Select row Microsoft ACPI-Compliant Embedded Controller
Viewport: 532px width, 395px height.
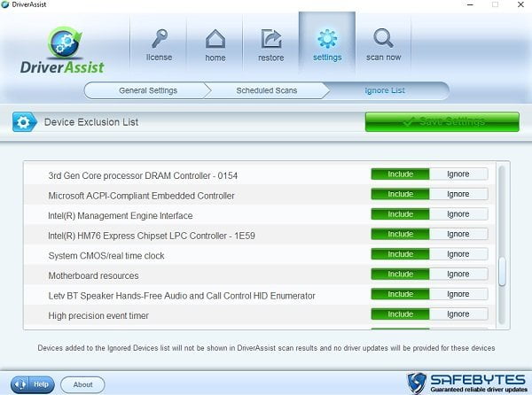coord(260,195)
